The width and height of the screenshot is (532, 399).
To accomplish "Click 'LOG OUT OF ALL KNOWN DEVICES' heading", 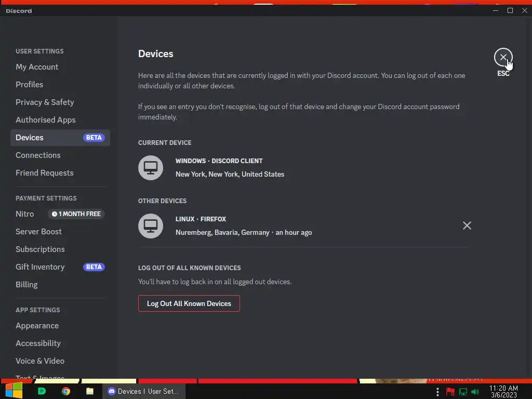I will 189,268.
